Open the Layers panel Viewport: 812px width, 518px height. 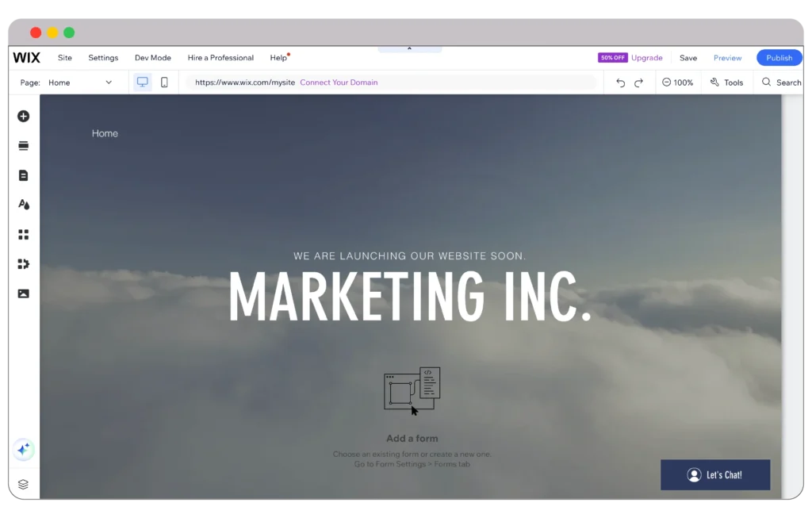pos(23,484)
